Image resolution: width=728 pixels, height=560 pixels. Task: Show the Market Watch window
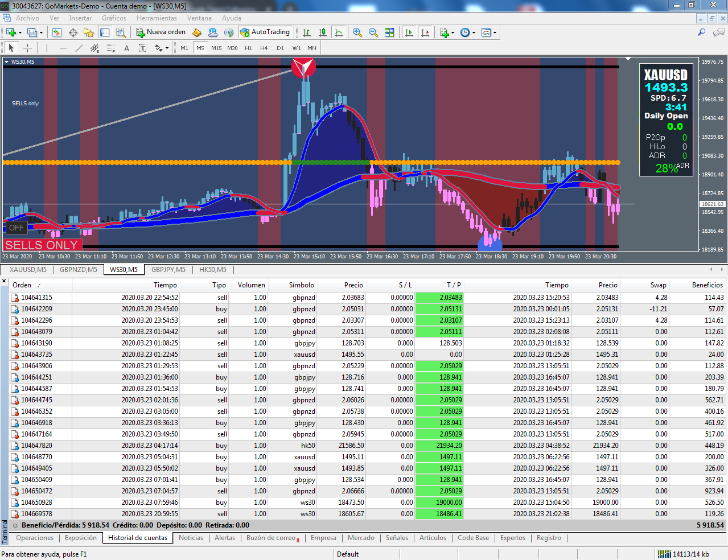pos(56,32)
